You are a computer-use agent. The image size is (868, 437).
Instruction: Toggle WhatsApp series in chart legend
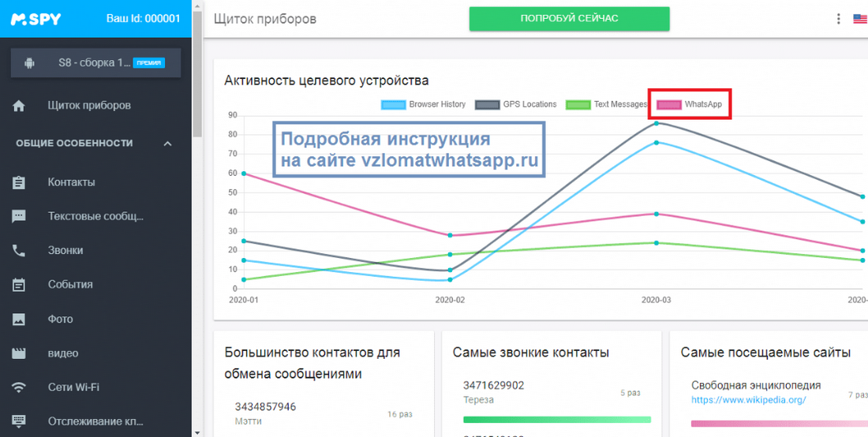click(x=689, y=104)
